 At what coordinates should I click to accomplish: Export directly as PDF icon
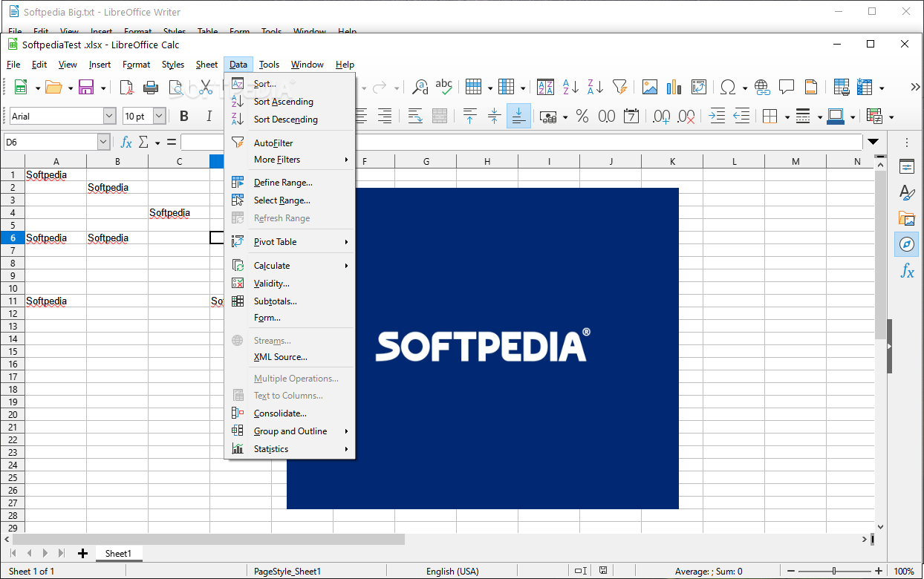126,88
